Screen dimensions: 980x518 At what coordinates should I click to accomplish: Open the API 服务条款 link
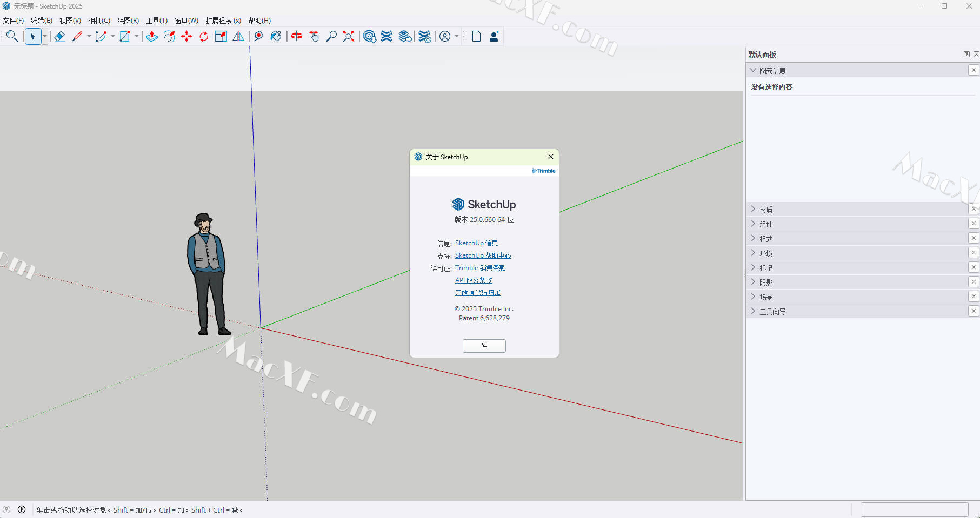click(x=474, y=280)
